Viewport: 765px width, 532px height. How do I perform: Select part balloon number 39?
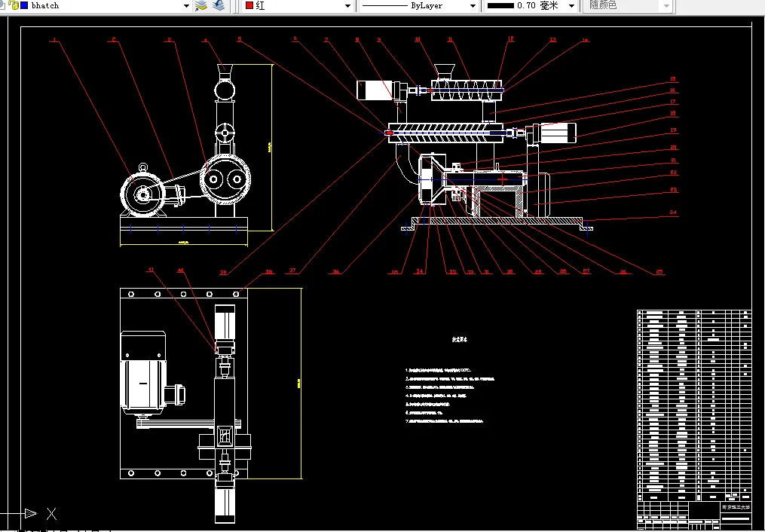223,272
